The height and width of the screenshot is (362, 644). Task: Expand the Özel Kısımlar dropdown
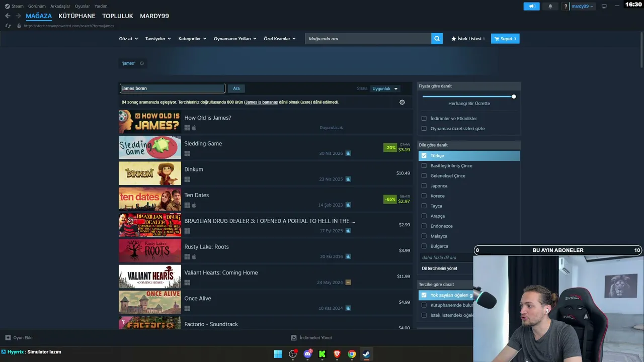coord(280,39)
